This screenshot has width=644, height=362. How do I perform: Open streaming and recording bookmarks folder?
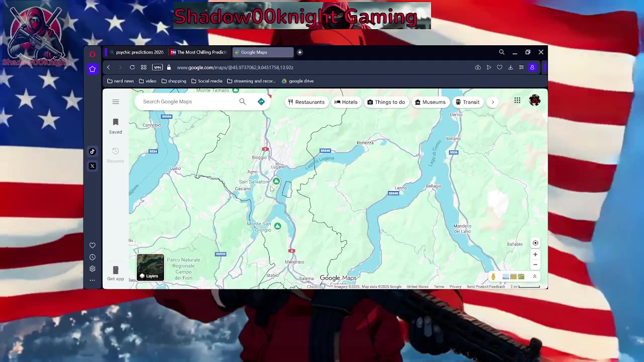[251, 81]
